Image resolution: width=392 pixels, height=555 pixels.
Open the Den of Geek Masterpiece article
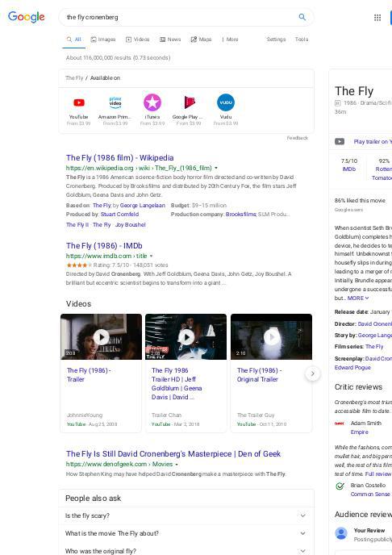[173, 454]
